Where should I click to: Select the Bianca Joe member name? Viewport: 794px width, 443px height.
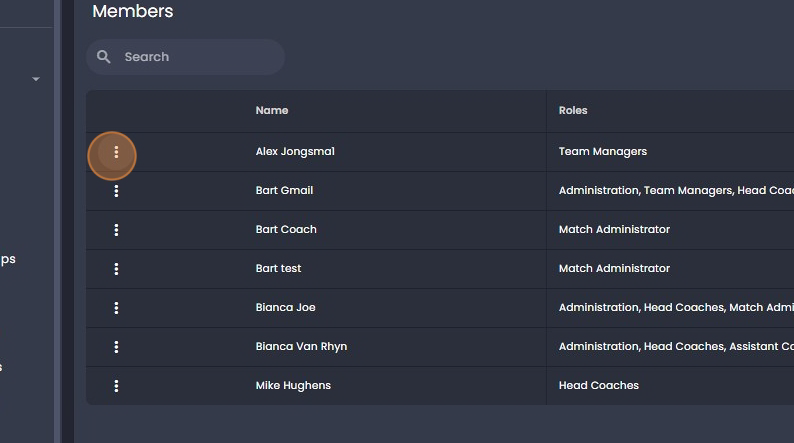tap(285, 307)
